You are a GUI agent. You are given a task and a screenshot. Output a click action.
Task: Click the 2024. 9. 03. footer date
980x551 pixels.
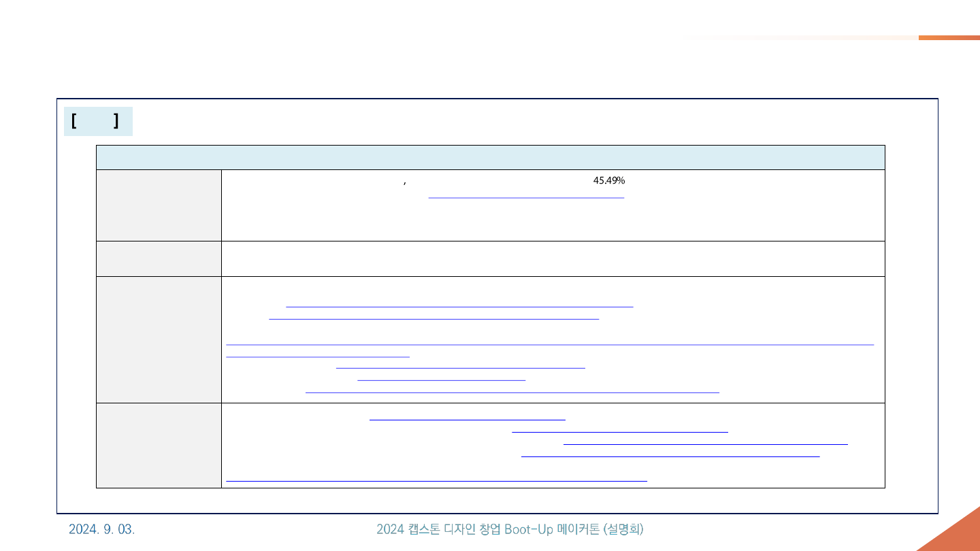(x=102, y=529)
